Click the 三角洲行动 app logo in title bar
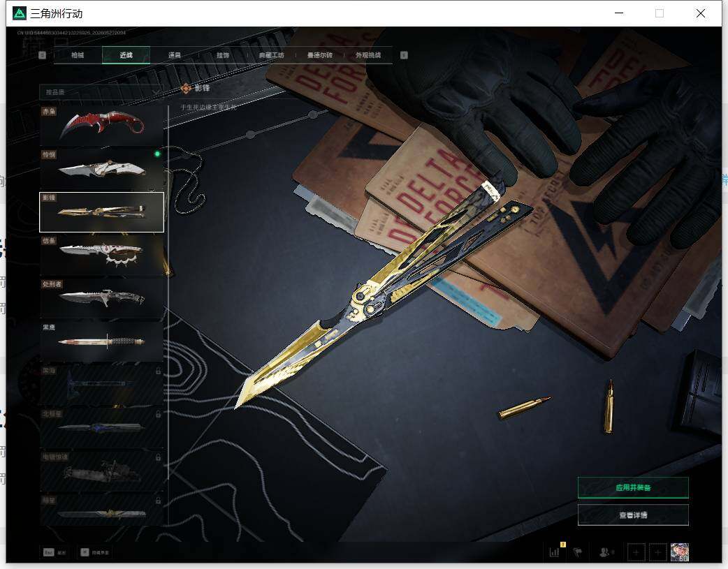This screenshot has height=569, width=728. 20,13
